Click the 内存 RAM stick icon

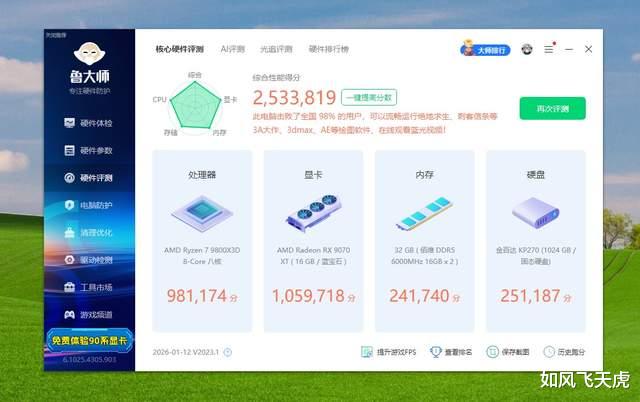[x=424, y=213]
